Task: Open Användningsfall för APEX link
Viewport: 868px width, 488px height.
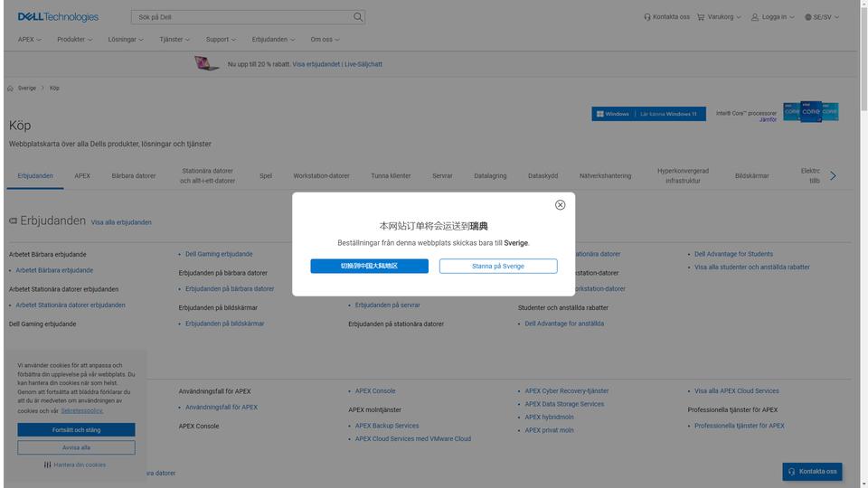Action: 222,408
